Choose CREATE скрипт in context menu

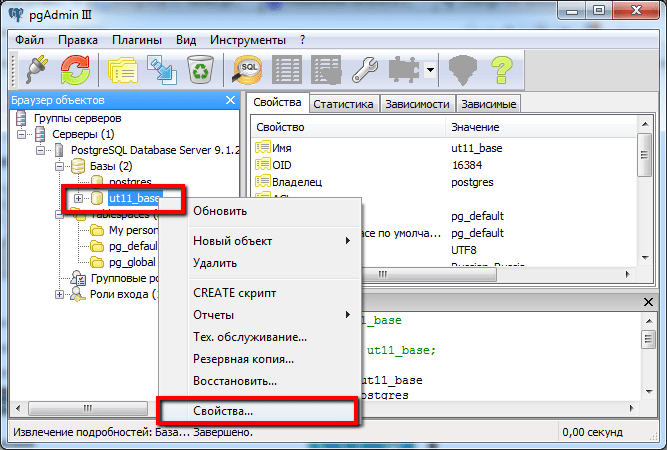click(x=259, y=293)
